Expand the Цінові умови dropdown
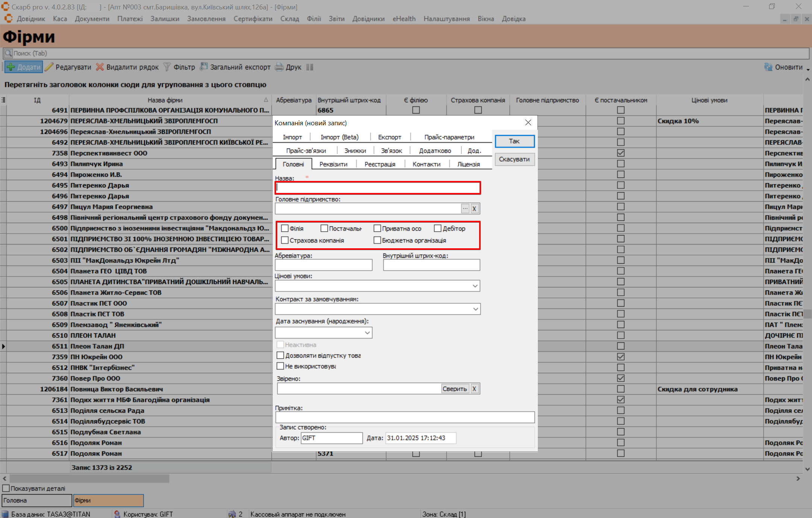 (x=475, y=286)
